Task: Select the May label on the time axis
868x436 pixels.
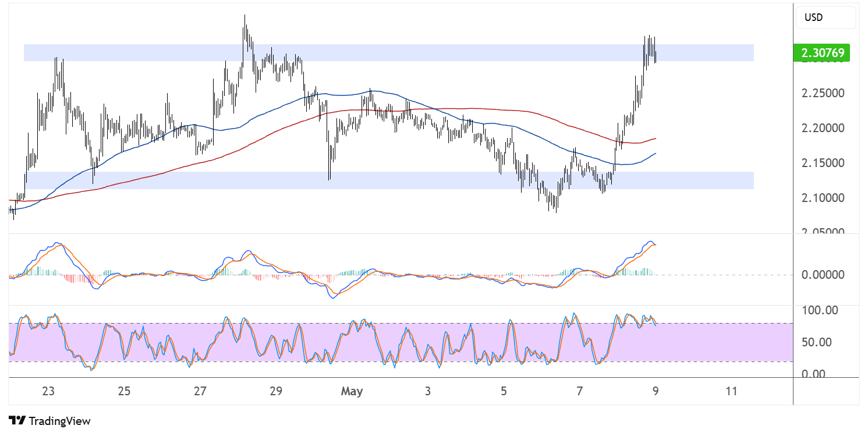Action: [x=350, y=391]
